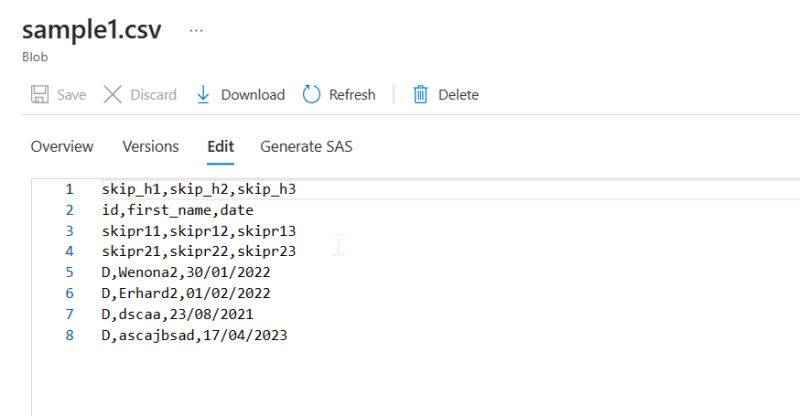
Task: Click line number 1 in the gutter
Action: (x=69, y=189)
